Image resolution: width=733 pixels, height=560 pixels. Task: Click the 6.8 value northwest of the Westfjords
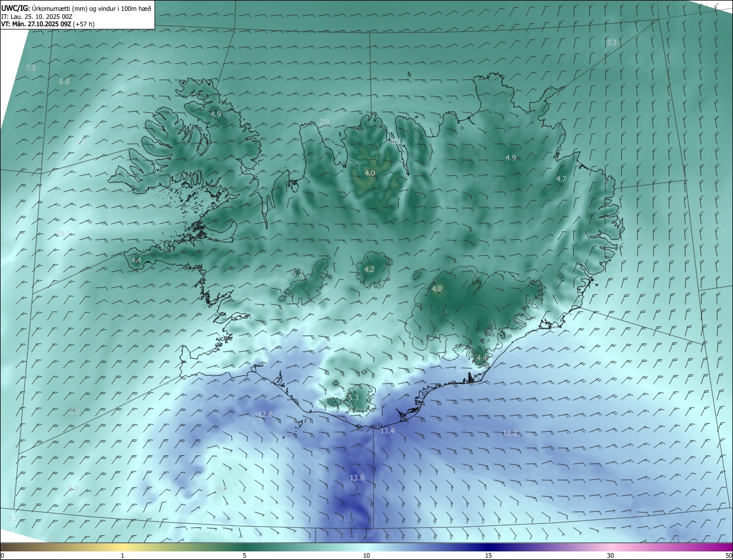pyautogui.click(x=64, y=82)
